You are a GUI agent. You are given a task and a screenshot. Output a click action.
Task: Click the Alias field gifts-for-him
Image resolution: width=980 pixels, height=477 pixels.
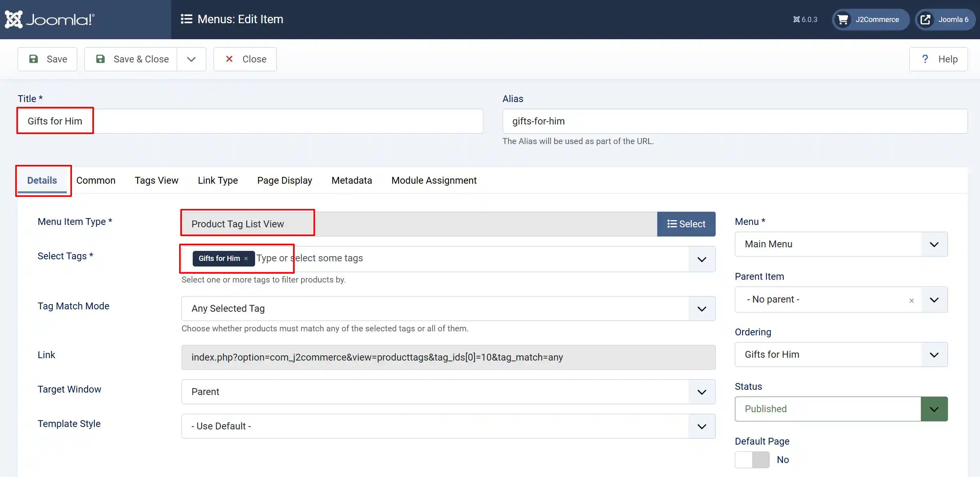[735, 121]
